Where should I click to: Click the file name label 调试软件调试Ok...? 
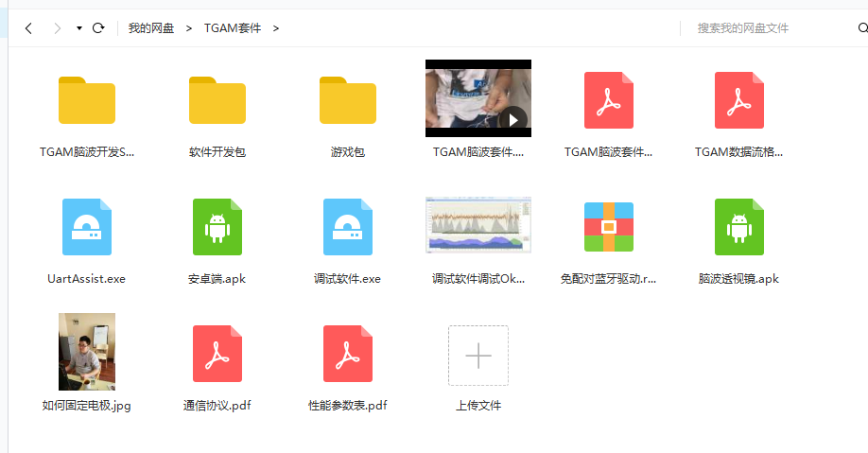click(x=478, y=279)
